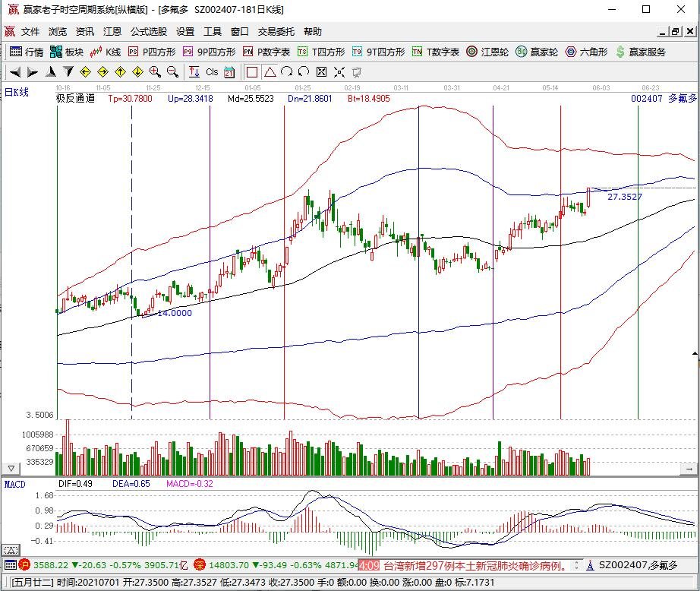Viewport: 700px width, 591px height.
Task: Open the T四方形 tool
Action: [321, 52]
